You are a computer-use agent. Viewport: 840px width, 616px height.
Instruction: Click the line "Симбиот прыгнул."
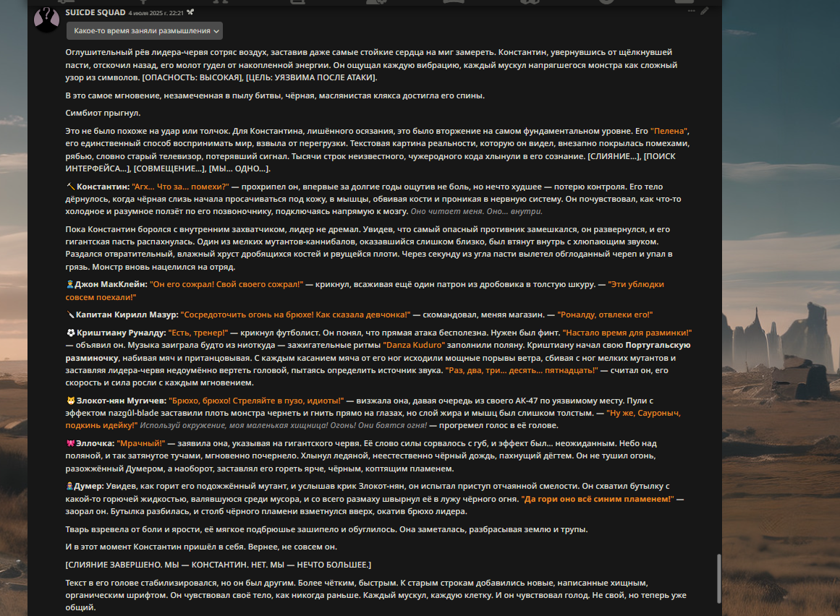coord(103,113)
